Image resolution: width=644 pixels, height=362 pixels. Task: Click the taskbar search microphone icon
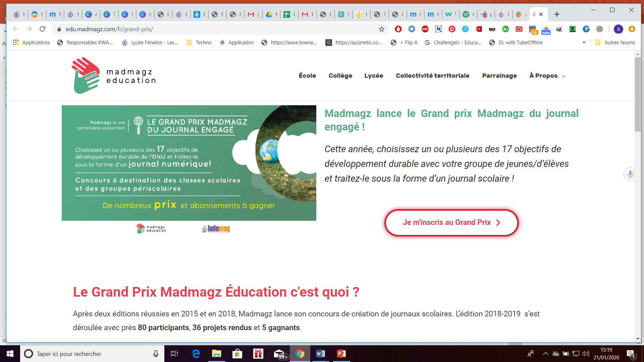156,354
